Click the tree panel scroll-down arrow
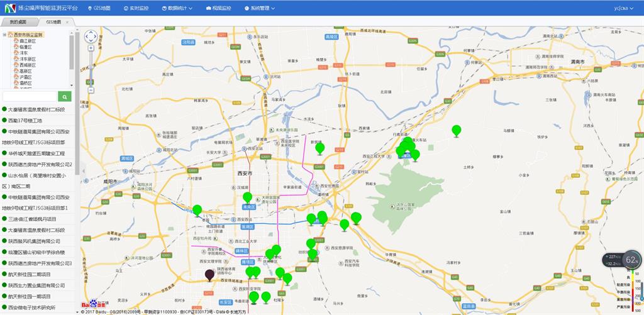The height and width of the screenshot is (315, 644). point(72,85)
